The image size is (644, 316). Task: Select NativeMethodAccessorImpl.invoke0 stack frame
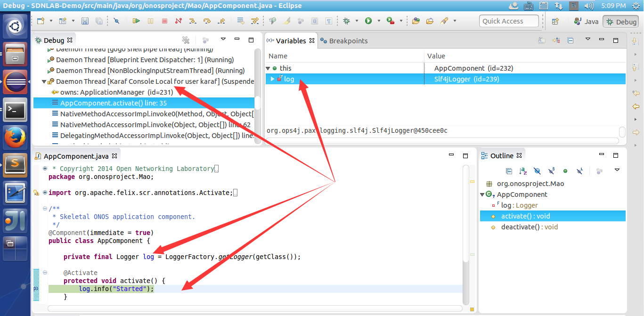click(x=155, y=114)
